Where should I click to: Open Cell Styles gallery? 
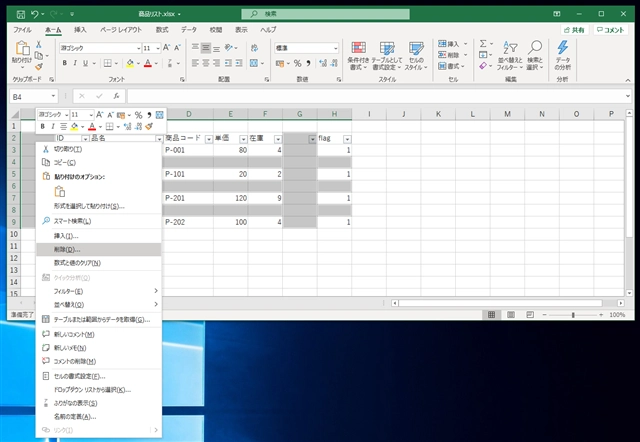tap(416, 56)
